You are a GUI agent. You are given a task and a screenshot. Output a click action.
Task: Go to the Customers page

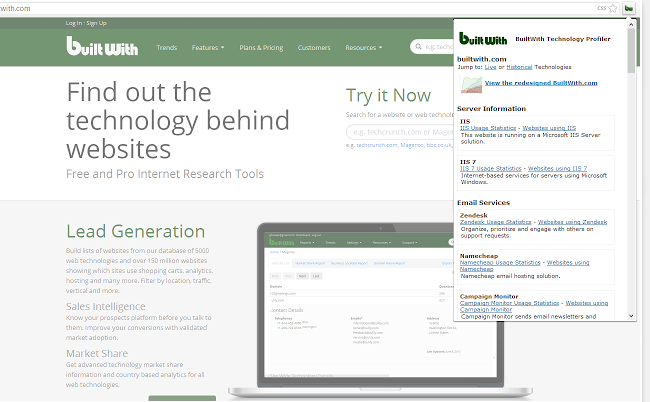point(314,47)
